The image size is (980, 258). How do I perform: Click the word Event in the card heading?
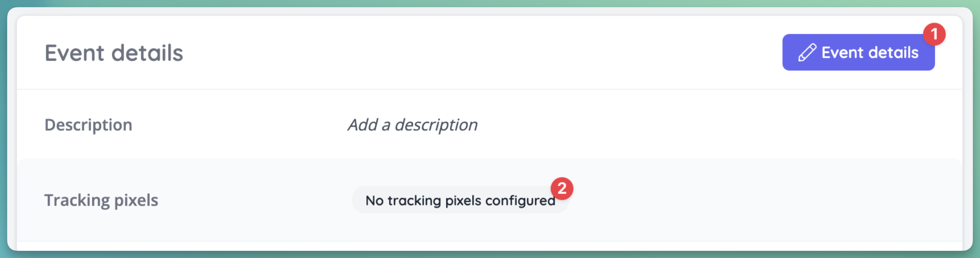(74, 52)
